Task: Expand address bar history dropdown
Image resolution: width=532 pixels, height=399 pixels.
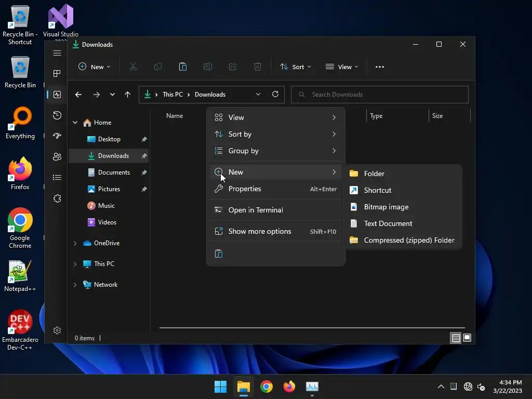Action: point(258,95)
